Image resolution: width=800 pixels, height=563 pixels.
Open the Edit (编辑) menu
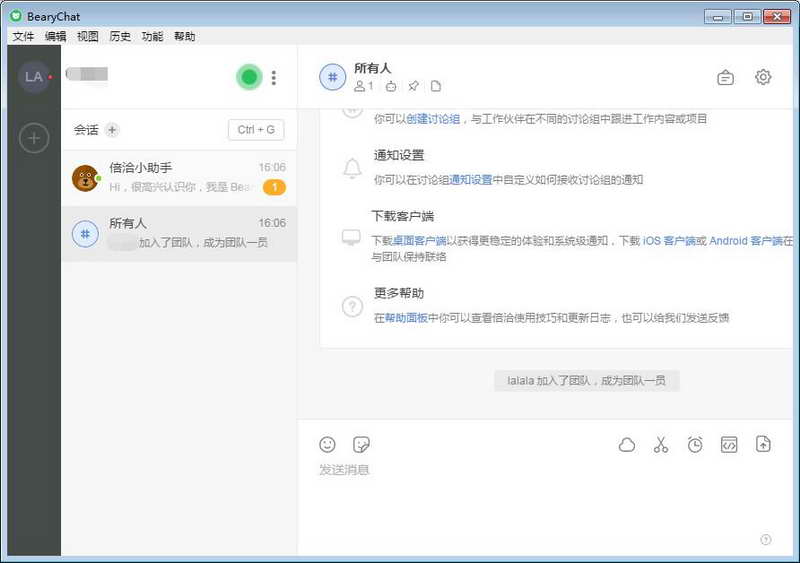click(x=55, y=36)
